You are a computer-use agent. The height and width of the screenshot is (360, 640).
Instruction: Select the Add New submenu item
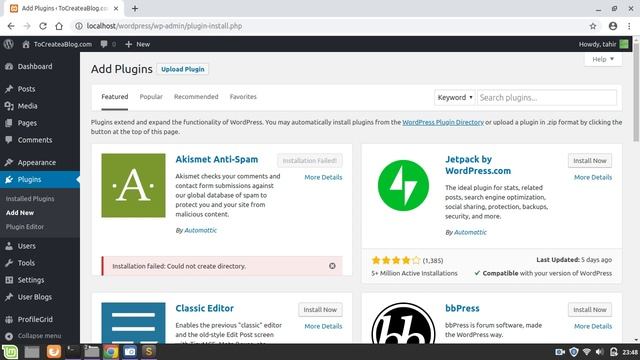[x=20, y=213]
